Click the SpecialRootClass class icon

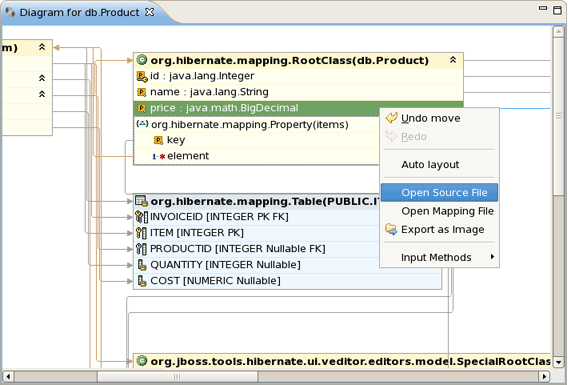[x=142, y=361]
